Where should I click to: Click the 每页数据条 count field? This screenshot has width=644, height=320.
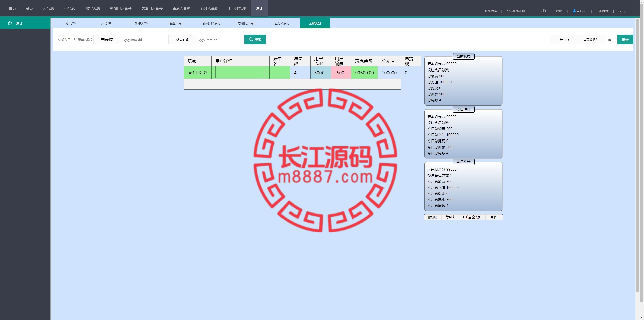(611, 40)
